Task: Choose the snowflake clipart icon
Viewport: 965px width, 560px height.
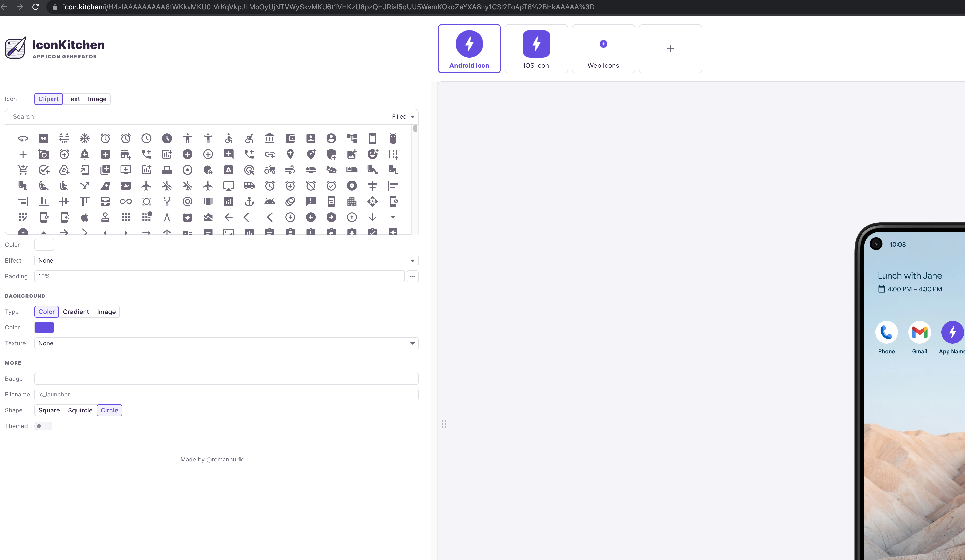Action: point(85,138)
